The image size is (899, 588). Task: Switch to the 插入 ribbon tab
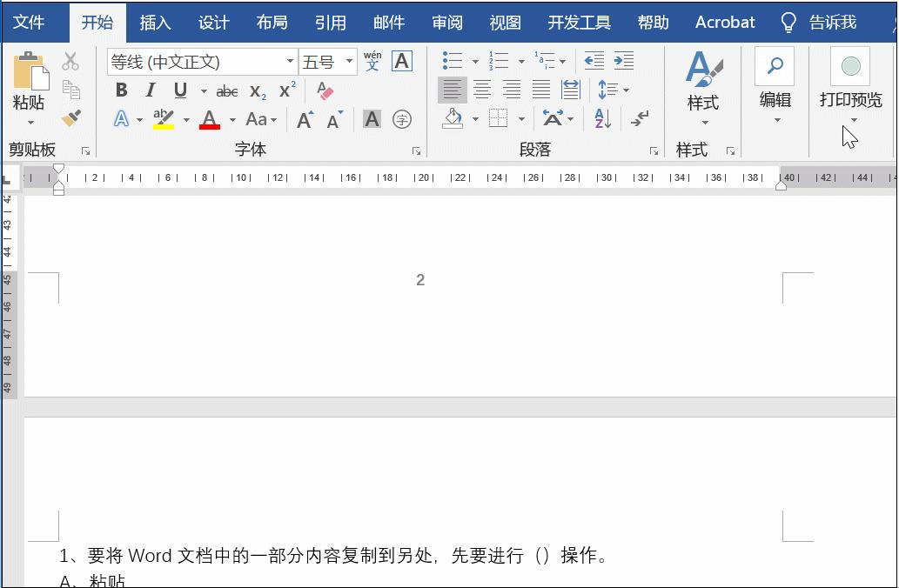coord(155,22)
